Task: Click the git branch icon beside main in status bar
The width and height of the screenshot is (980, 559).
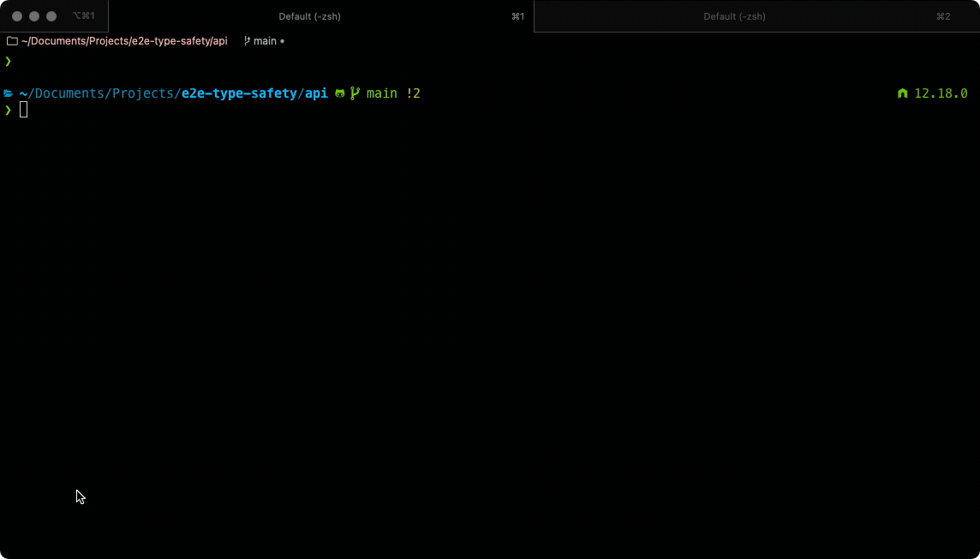Action: pyautogui.click(x=247, y=41)
